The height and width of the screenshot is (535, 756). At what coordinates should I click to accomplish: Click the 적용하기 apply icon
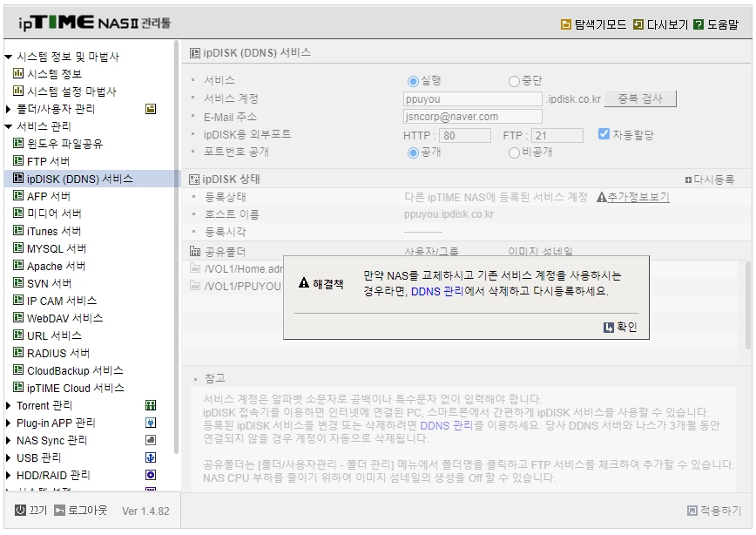pyautogui.click(x=692, y=511)
